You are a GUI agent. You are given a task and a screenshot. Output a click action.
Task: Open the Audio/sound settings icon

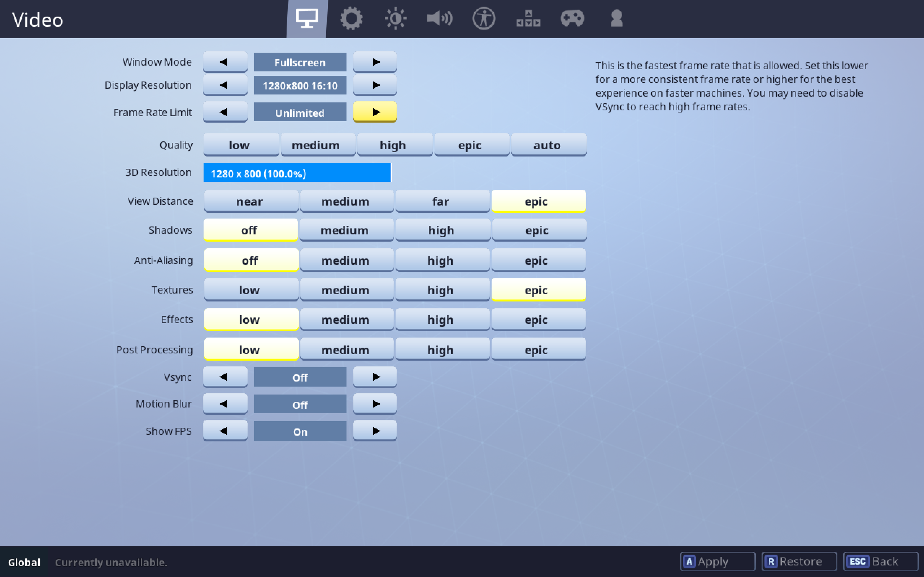(439, 18)
